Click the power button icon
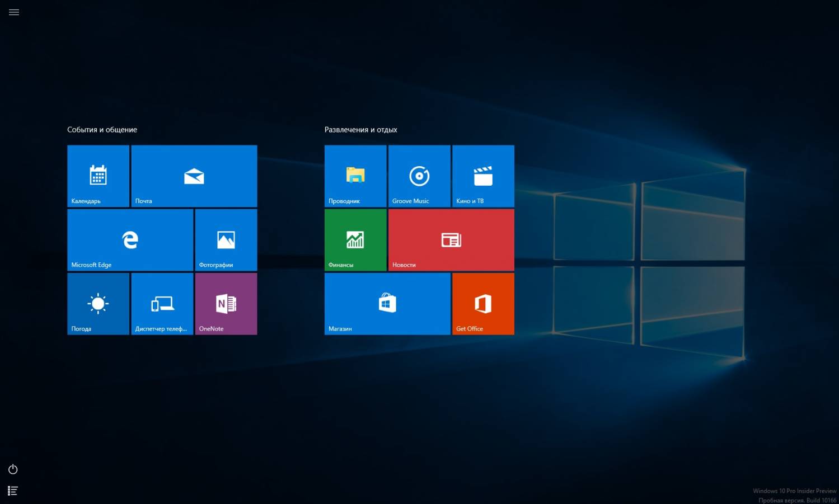 pos(13,469)
